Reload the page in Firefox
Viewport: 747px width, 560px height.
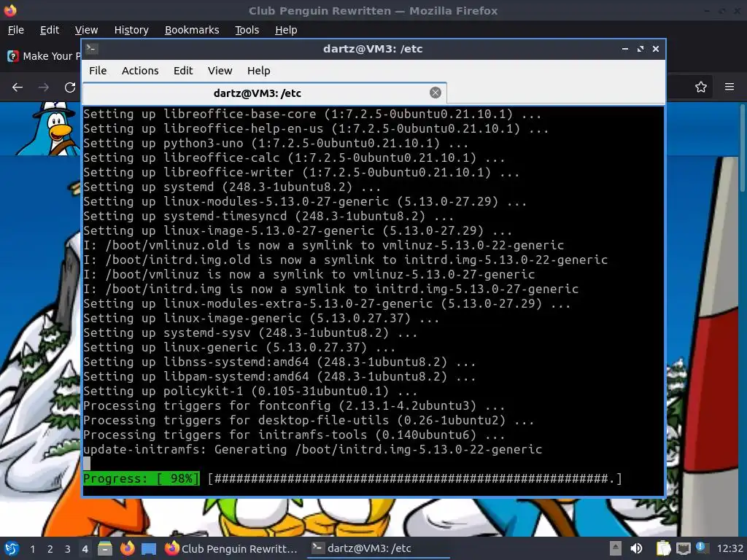[70, 87]
